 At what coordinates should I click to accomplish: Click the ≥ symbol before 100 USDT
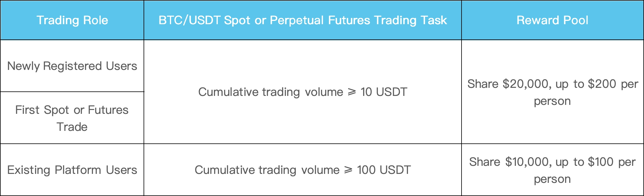click(x=348, y=170)
